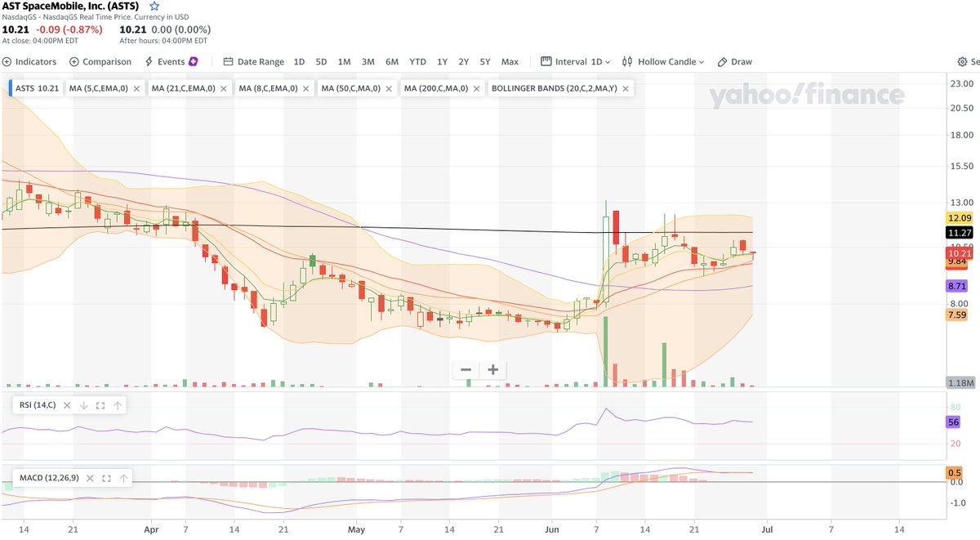Move the RSI panel down
Viewport: 980px width, 540px height.
tap(84, 405)
